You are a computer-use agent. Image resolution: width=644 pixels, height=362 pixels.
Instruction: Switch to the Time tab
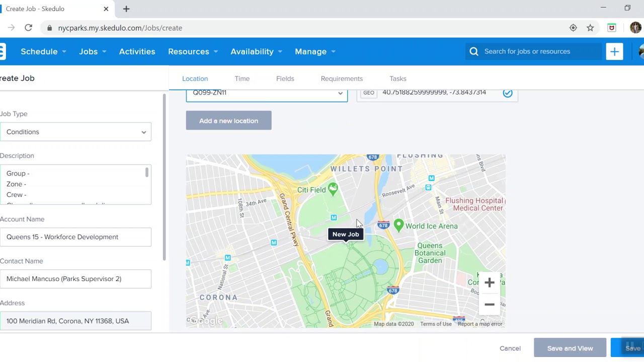click(242, 78)
